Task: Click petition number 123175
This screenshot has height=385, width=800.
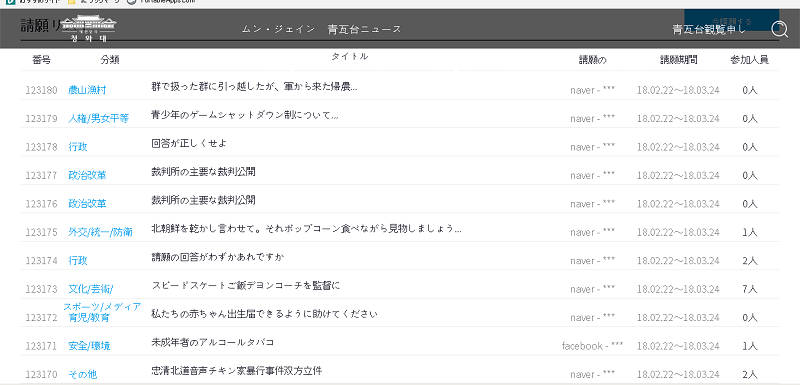Action: point(41,233)
